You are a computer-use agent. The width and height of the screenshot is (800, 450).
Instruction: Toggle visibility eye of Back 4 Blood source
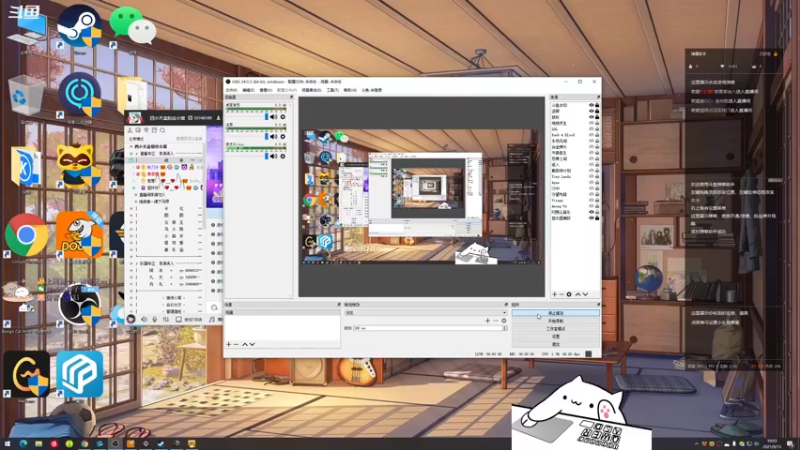[591, 135]
